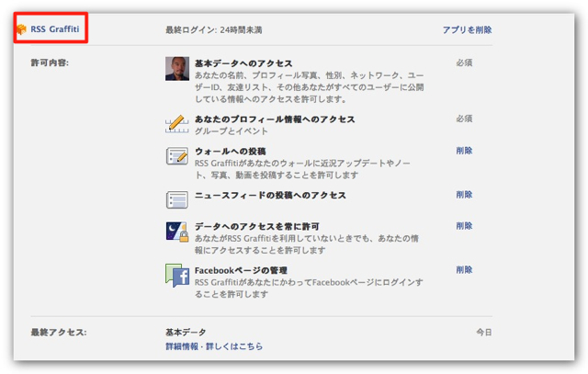Open the RSS Graffiti app name link

[x=56, y=29]
